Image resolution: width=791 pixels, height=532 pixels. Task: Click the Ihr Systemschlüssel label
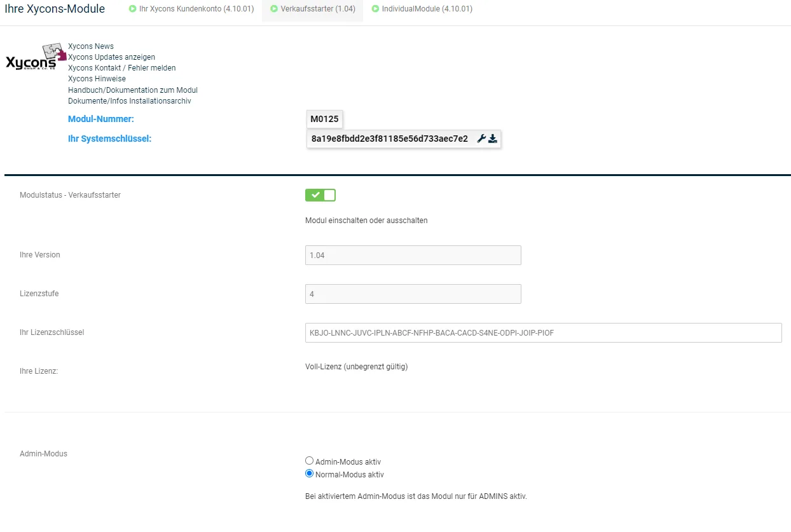click(109, 139)
